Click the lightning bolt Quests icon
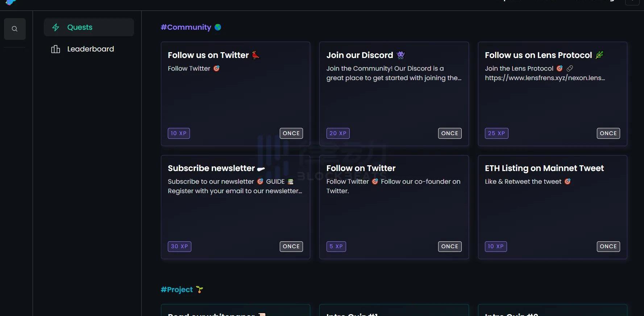This screenshot has width=644, height=316. click(55, 27)
